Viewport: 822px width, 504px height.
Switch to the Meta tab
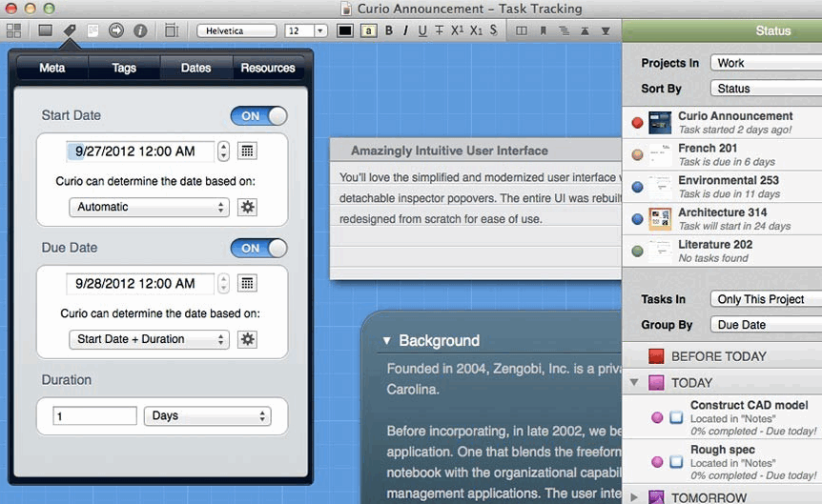[x=51, y=68]
